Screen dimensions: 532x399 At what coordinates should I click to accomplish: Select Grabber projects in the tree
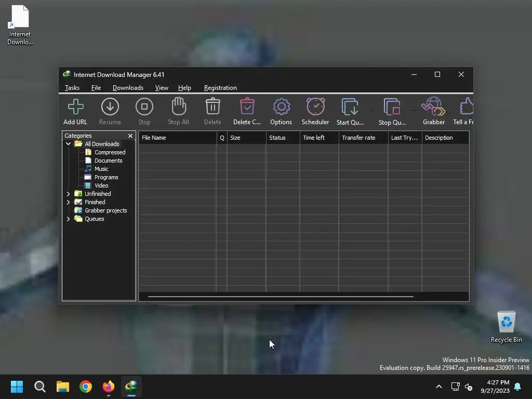tap(106, 210)
